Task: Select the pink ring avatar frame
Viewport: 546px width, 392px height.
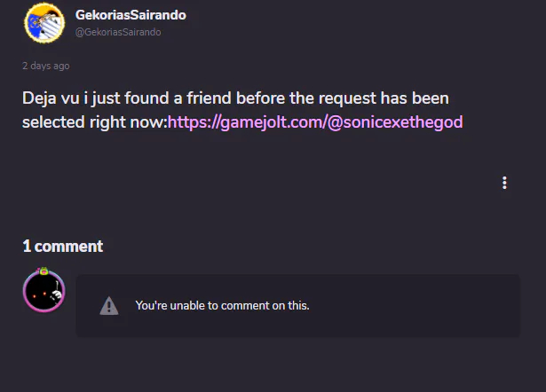Action: pos(44,291)
